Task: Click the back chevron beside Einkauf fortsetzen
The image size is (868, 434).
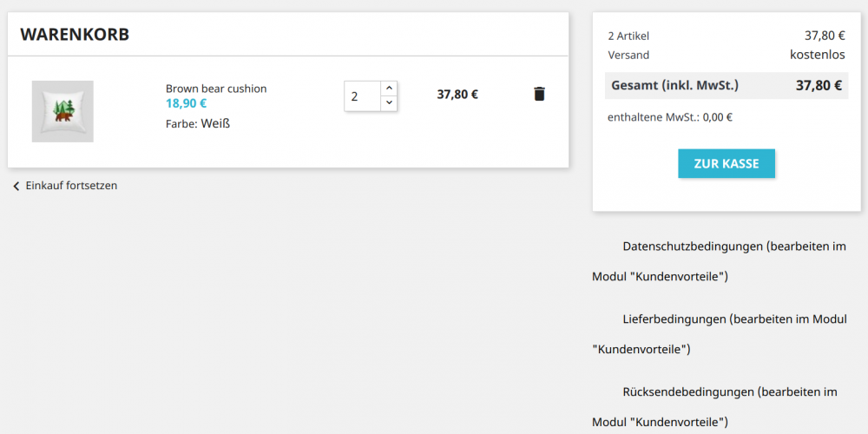Action: pyautogui.click(x=16, y=186)
